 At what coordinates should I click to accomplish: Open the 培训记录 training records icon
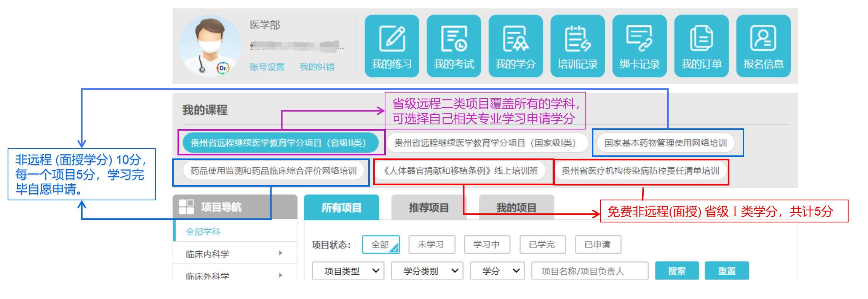577,46
